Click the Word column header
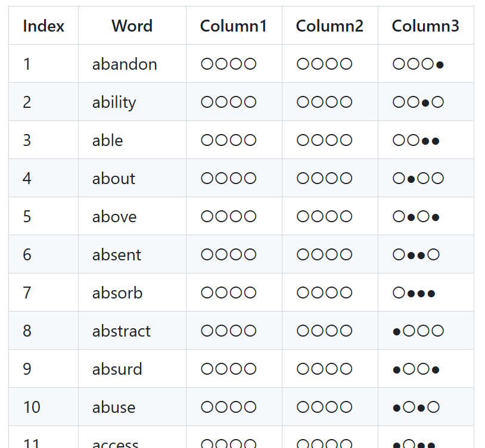 pos(132,26)
